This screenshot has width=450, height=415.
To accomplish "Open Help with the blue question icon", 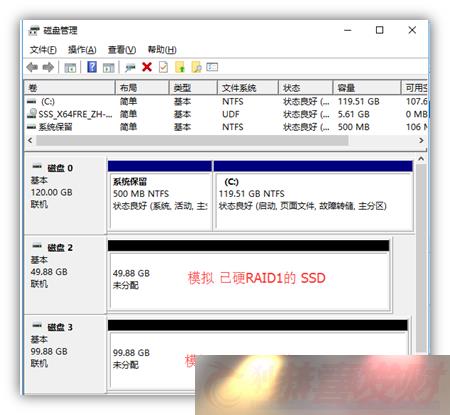I will (x=92, y=67).
